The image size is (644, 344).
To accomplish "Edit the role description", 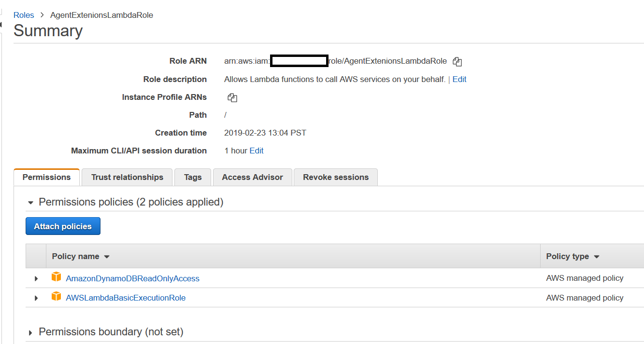I will [459, 79].
